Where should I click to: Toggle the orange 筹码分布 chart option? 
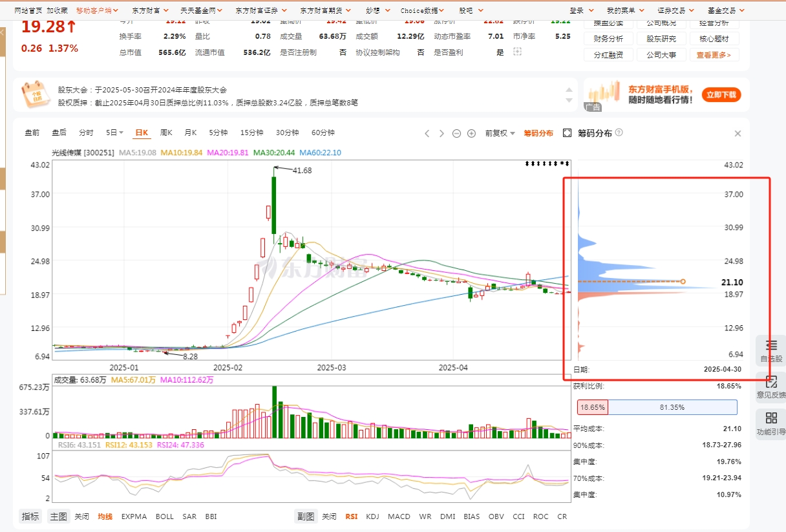[x=538, y=133]
